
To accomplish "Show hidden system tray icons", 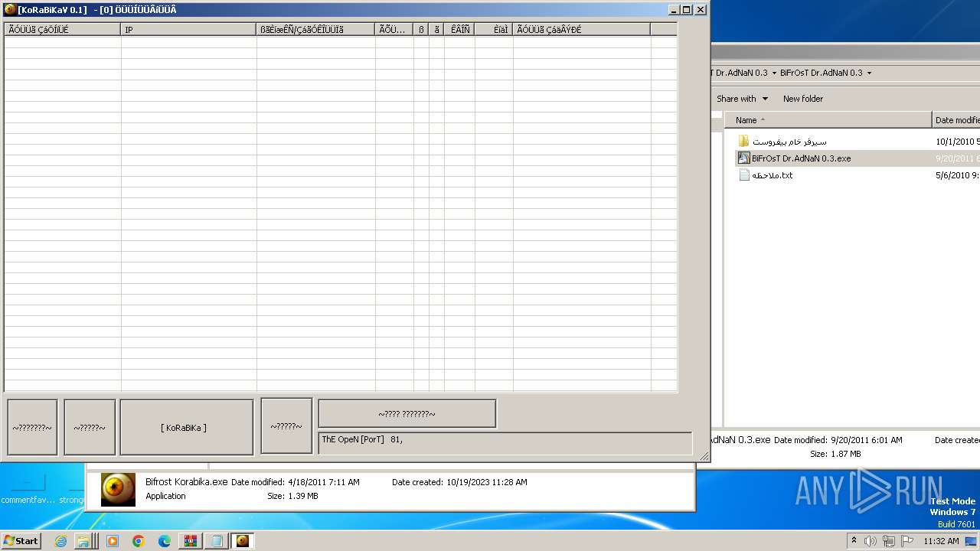I will click(854, 541).
